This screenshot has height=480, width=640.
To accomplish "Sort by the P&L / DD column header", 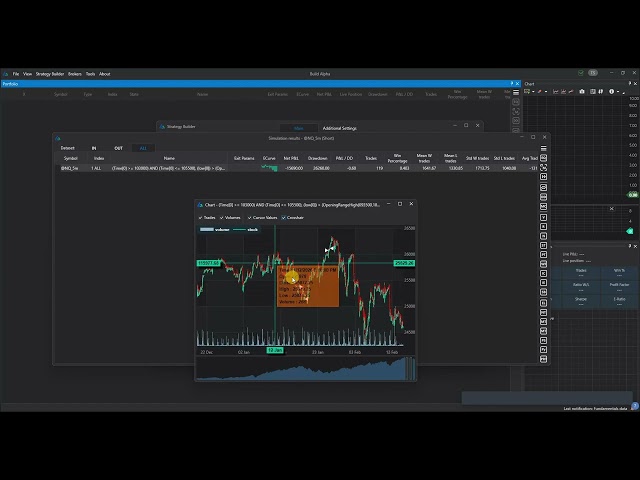I will pyautogui.click(x=344, y=158).
